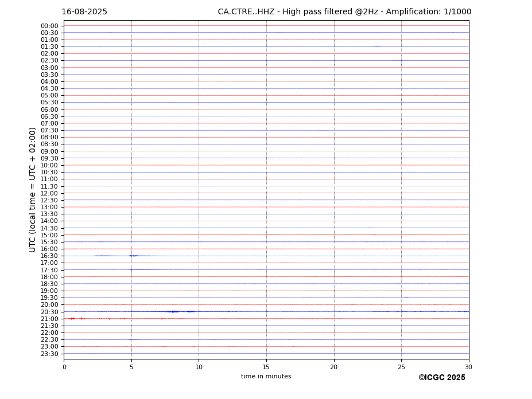Select the 07:30 time row label

pos(49,131)
